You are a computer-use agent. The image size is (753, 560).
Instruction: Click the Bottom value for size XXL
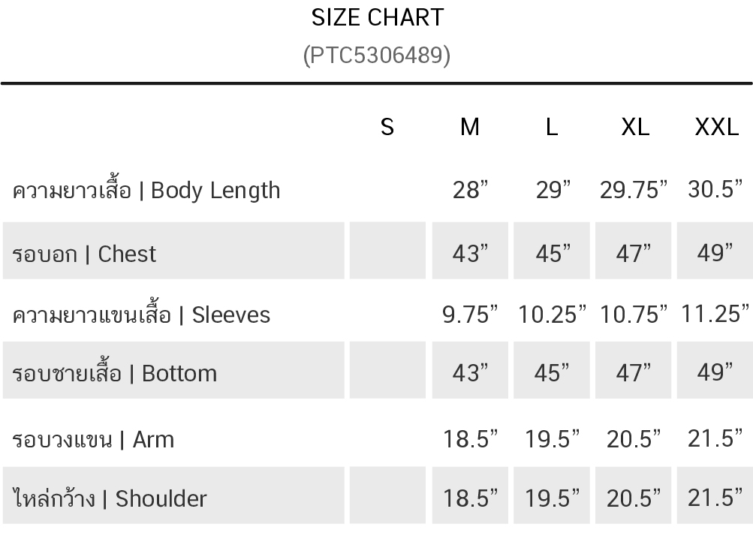tap(715, 372)
